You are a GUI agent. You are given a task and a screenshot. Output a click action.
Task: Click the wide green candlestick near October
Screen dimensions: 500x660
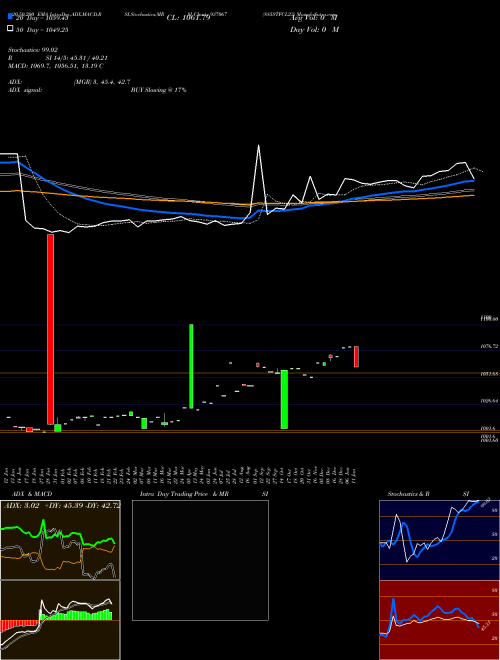tap(284, 399)
